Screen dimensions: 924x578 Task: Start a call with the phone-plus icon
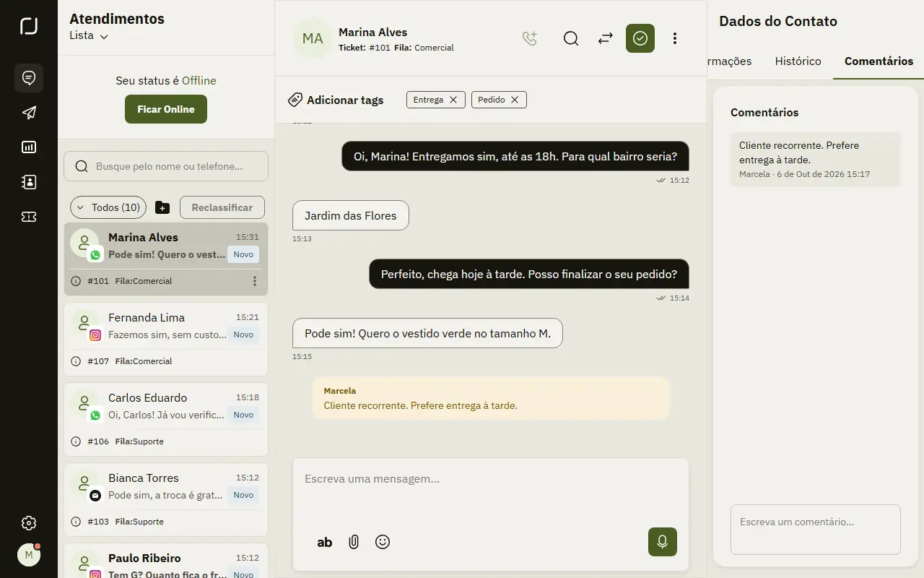coord(530,38)
